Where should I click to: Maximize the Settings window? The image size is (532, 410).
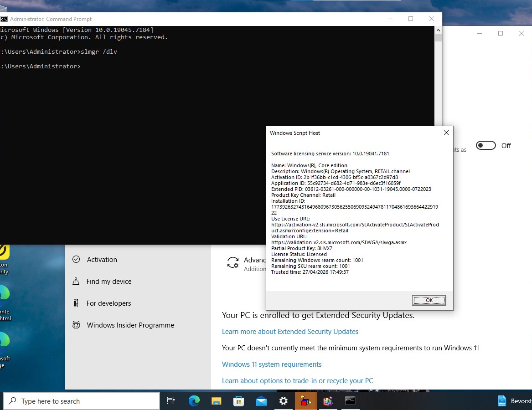[501, 33]
